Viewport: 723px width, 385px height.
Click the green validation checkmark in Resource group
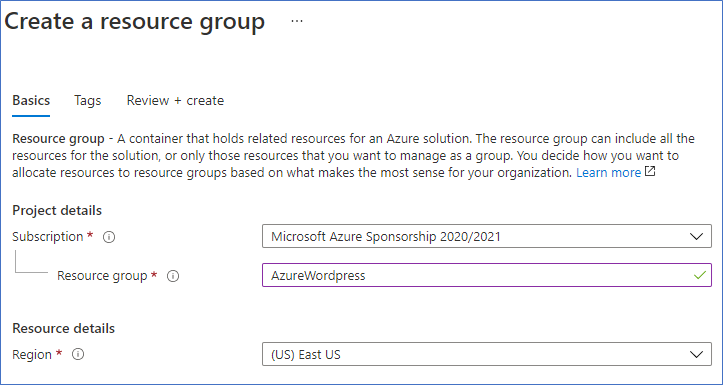(700, 275)
